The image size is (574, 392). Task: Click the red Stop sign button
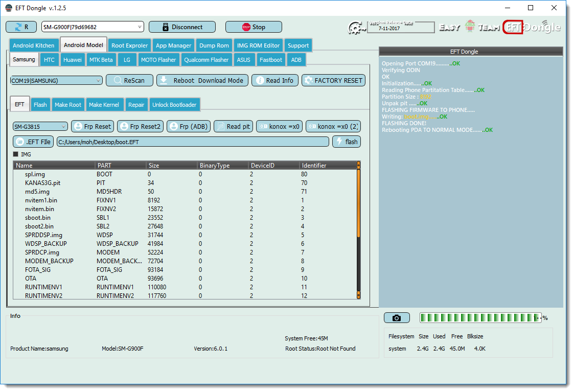coord(254,27)
